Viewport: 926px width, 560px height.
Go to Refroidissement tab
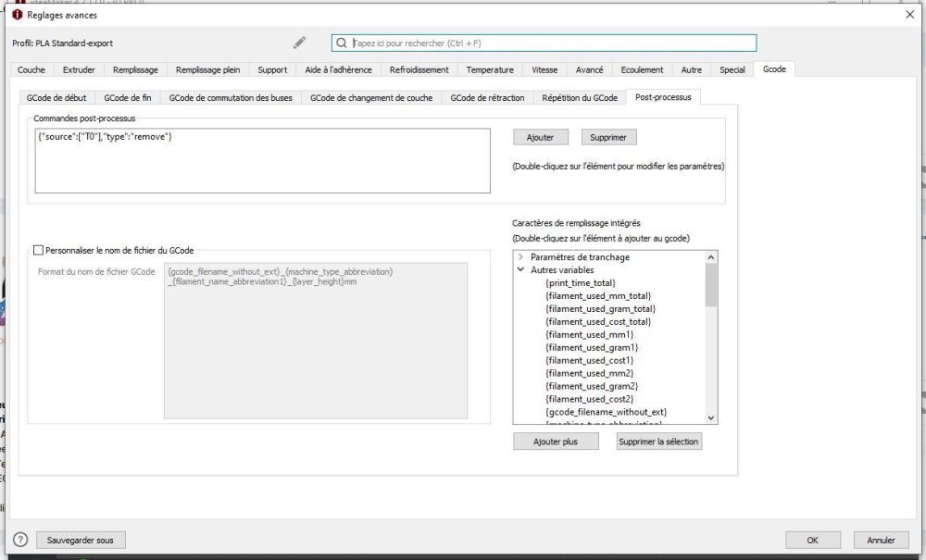click(x=419, y=69)
